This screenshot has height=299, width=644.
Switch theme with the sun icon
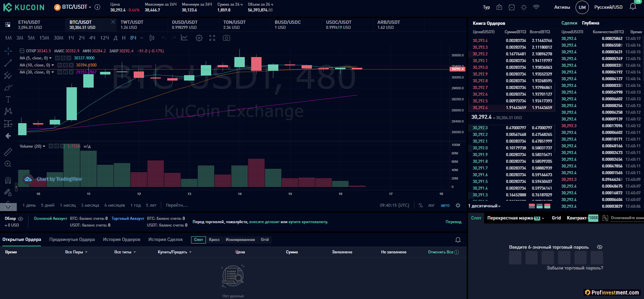pos(524,7)
